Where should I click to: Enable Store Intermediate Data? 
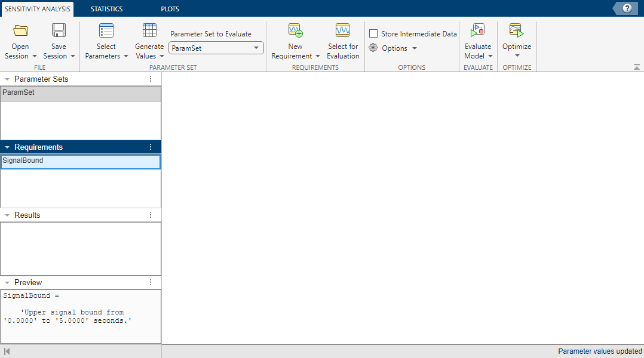click(373, 33)
